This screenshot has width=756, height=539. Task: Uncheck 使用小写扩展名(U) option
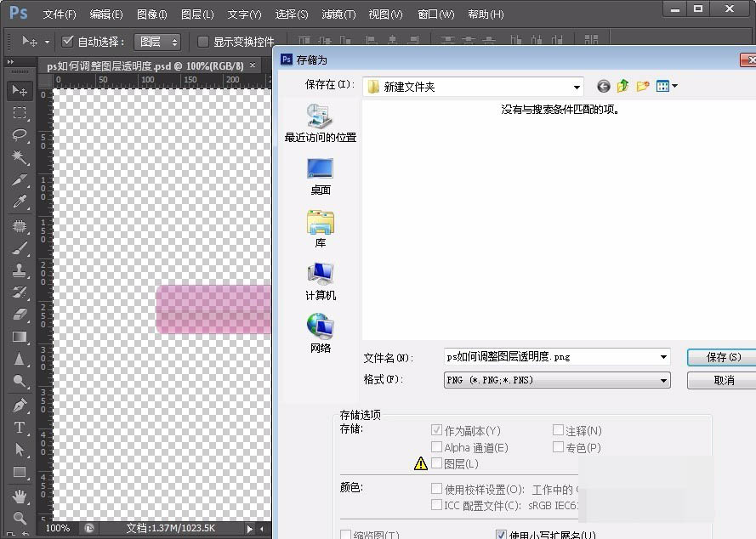pyautogui.click(x=502, y=535)
